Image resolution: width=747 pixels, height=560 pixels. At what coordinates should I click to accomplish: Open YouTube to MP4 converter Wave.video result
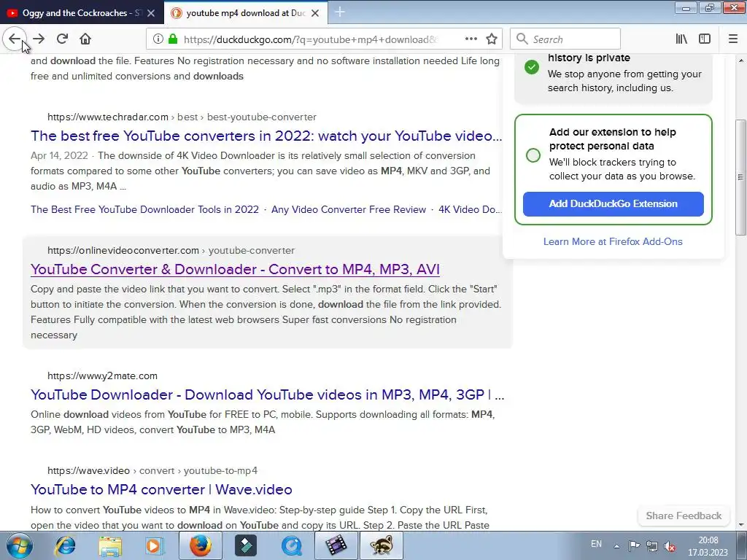coord(161,489)
